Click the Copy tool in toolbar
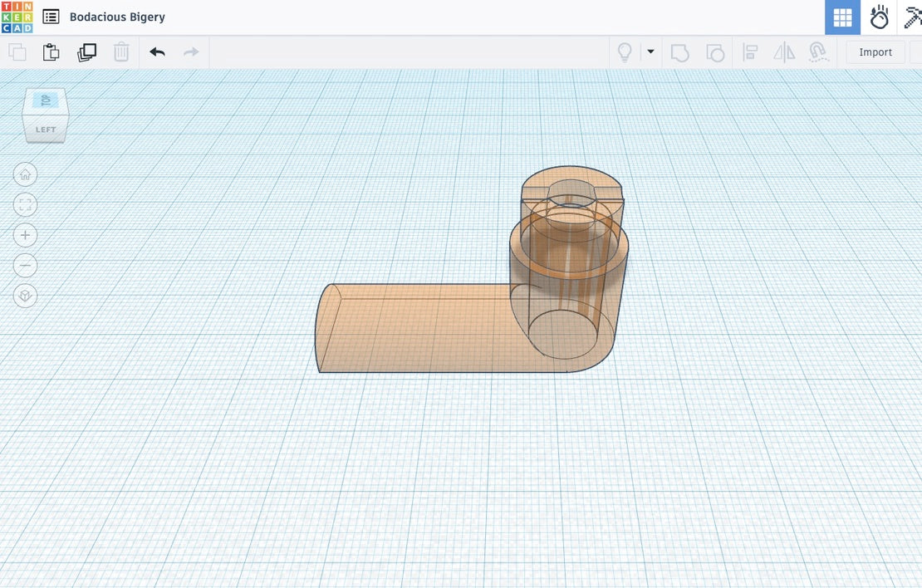This screenshot has width=922, height=588. (17, 52)
